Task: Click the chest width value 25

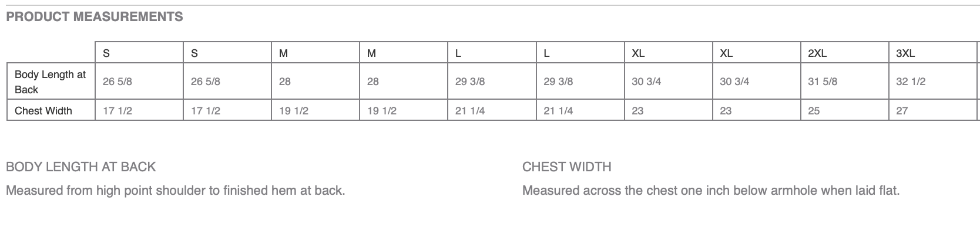Action: [844, 110]
